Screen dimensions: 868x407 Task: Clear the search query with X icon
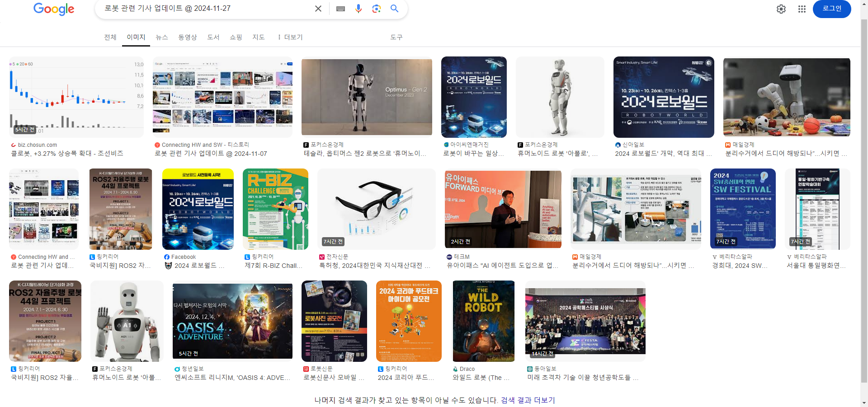pyautogui.click(x=318, y=9)
